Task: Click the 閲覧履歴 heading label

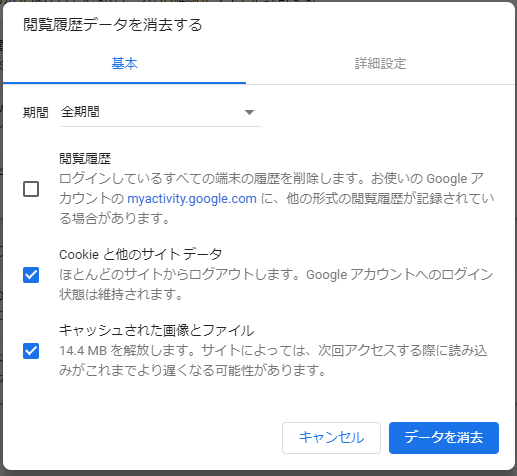Action: point(85,158)
